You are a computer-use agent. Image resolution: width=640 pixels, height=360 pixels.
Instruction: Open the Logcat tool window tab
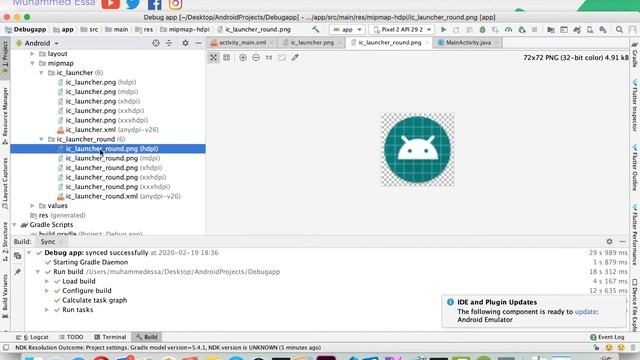(32, 337)
